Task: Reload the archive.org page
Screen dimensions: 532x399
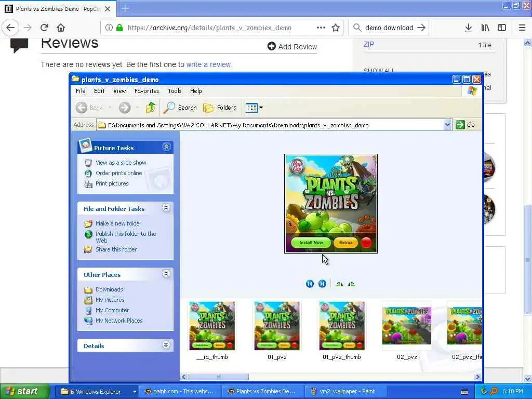Action: (44, 28)
